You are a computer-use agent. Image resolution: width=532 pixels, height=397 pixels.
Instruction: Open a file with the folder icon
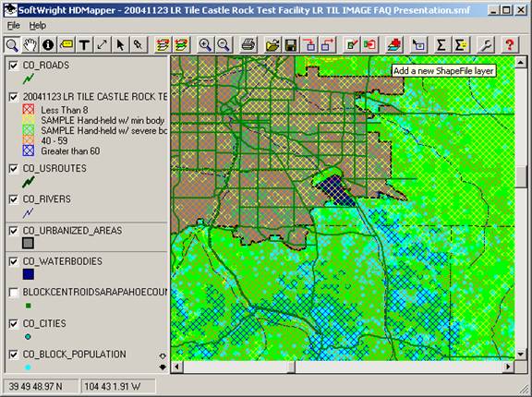click(x=272, y=44)
